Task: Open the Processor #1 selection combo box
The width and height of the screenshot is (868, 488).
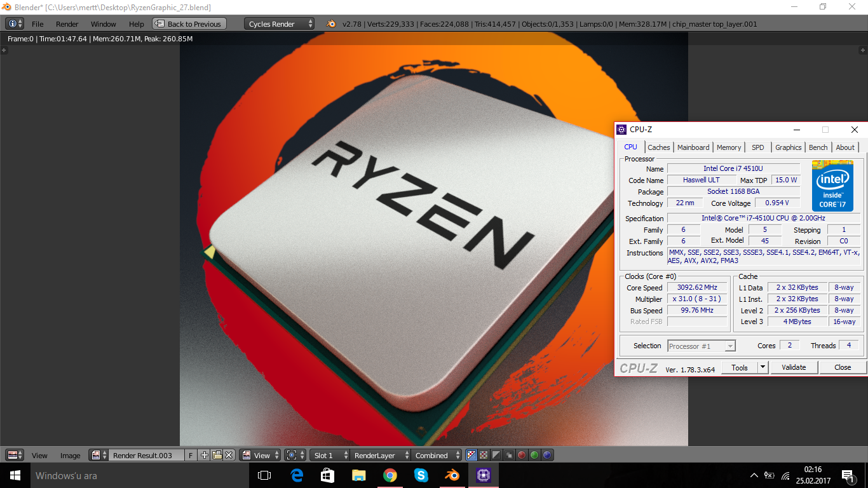Action: (702, 346)
